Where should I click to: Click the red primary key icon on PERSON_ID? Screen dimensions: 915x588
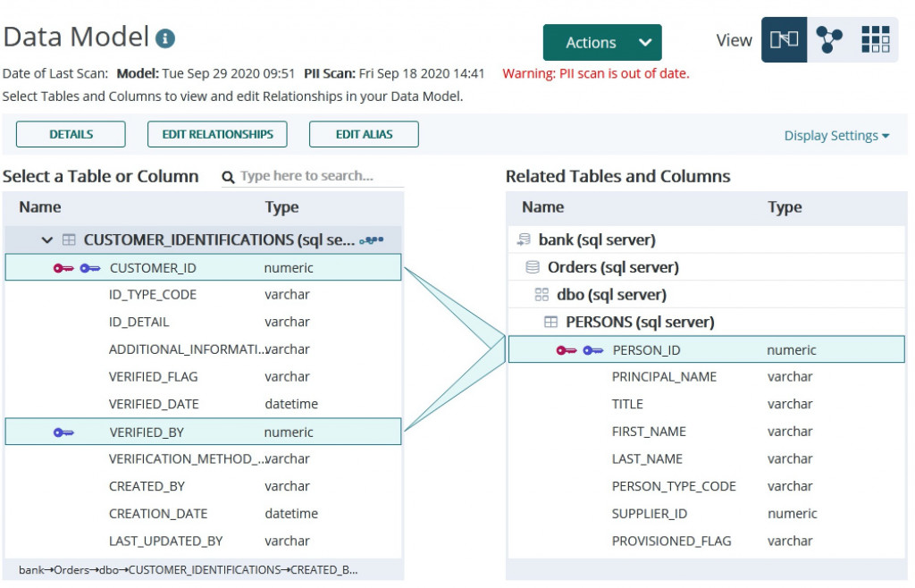pos(567,350)
